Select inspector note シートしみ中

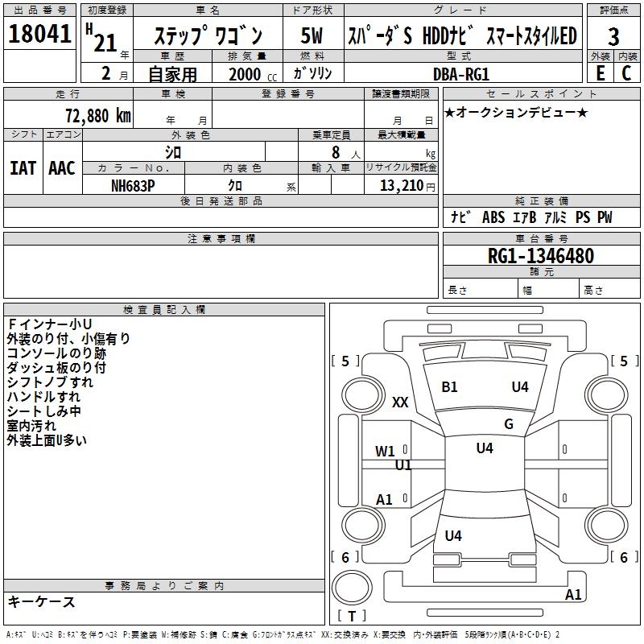43,411
